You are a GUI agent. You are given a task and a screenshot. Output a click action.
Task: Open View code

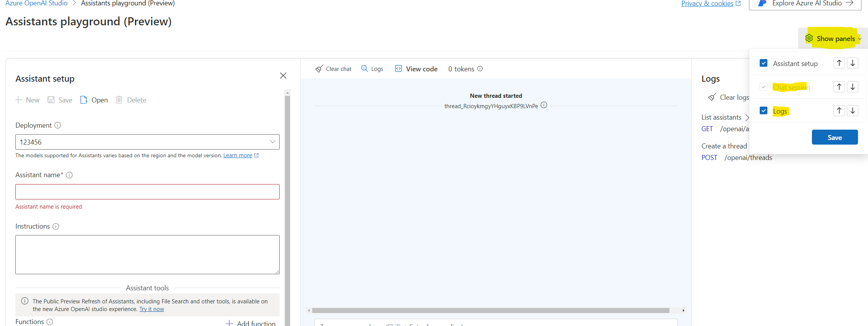click(416, 69)
